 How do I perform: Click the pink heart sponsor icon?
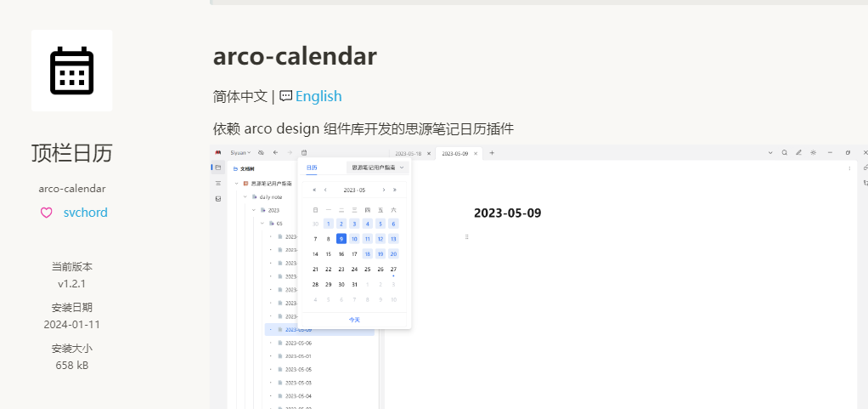coord(47,213)
